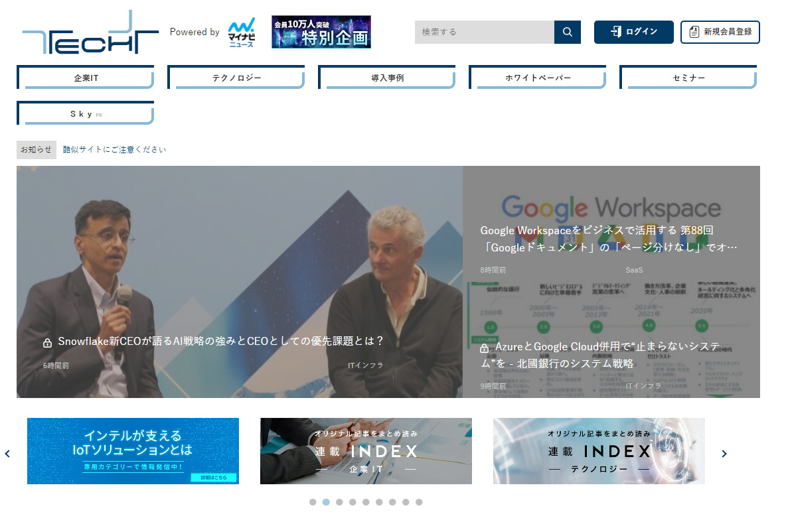Click the ITインフラ tag under Azure article
788x532 pixels.
[643, 386]
